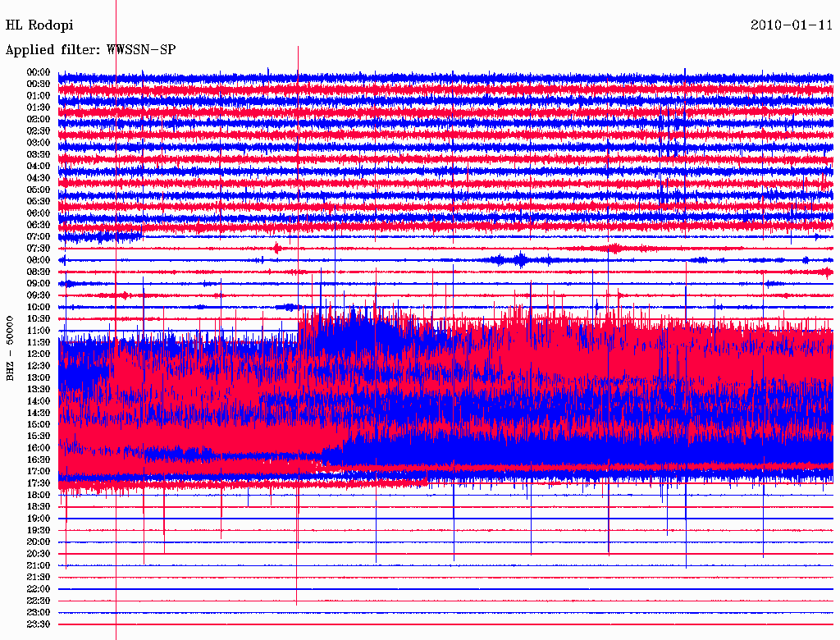Click the 17:30 time label

point(39,483)
